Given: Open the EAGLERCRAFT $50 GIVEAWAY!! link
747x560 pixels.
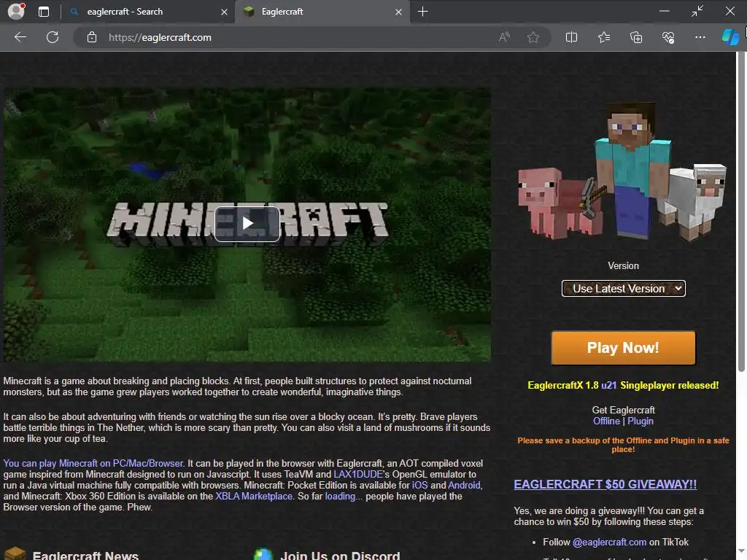Looking at the screenshot, I should coord(605,484).
